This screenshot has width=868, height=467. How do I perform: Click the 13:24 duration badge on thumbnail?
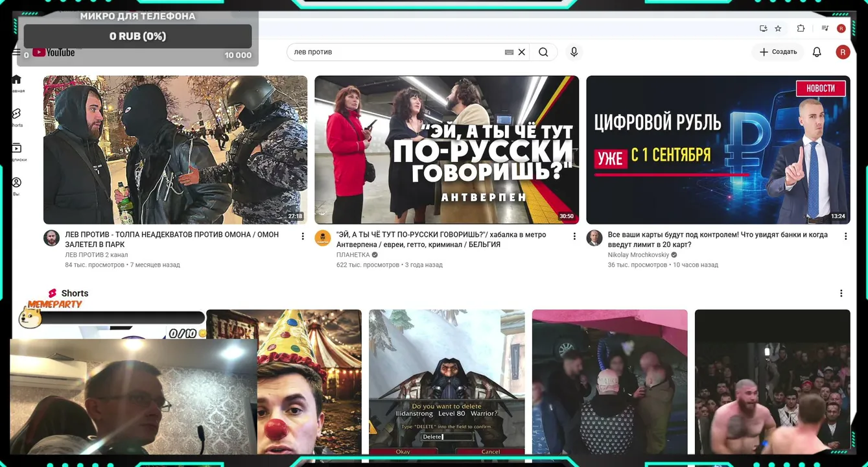[x=838, y=216]
